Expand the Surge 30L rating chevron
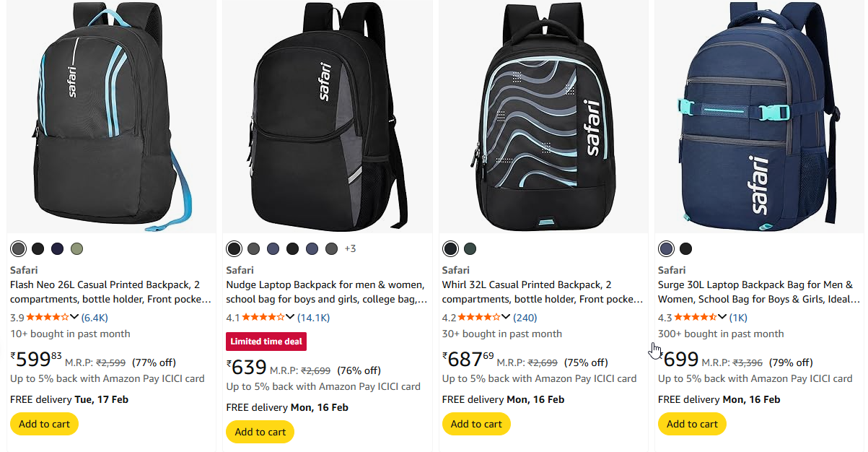Screen dimensions: 868x452 [x=722, y=317]
